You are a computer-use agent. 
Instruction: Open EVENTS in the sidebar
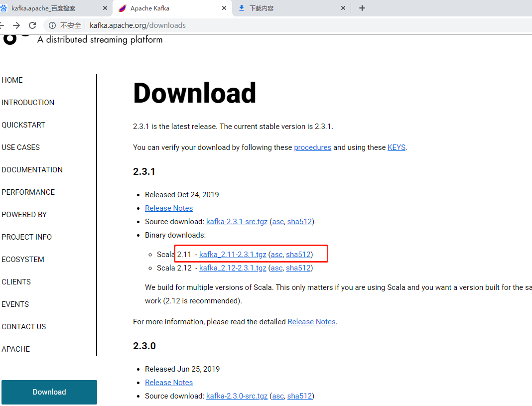pyautogui.click(x=15, y=304)
